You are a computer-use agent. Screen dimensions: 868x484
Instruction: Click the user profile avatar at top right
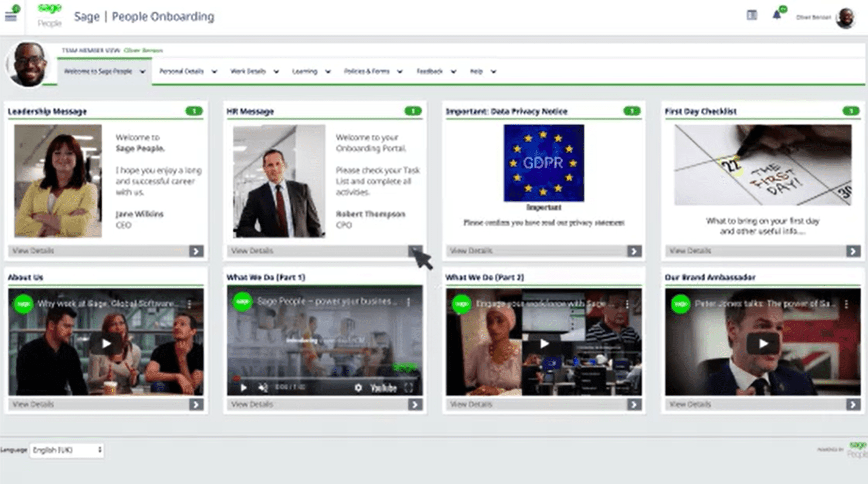click(x=845, y=18)
